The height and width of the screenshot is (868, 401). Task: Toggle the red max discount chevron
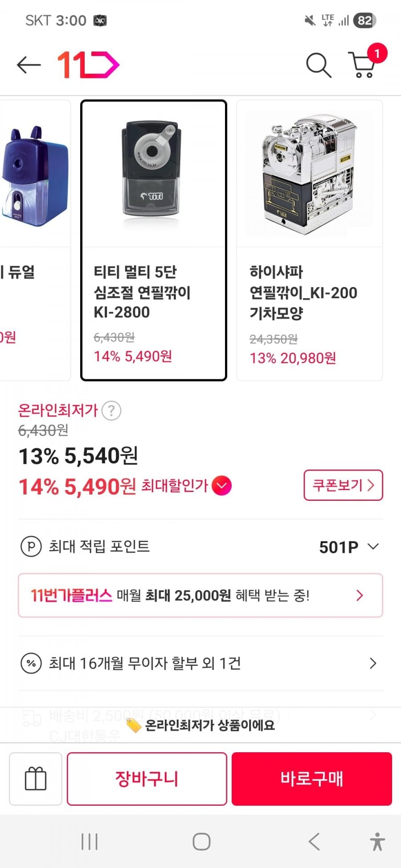click(x=222, y=486)
